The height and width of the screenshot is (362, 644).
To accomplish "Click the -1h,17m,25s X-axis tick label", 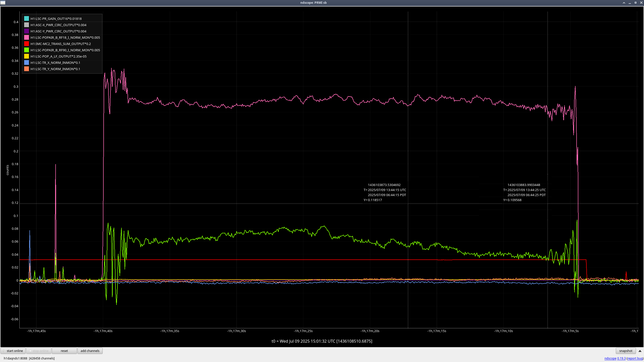I will [303, 331].
